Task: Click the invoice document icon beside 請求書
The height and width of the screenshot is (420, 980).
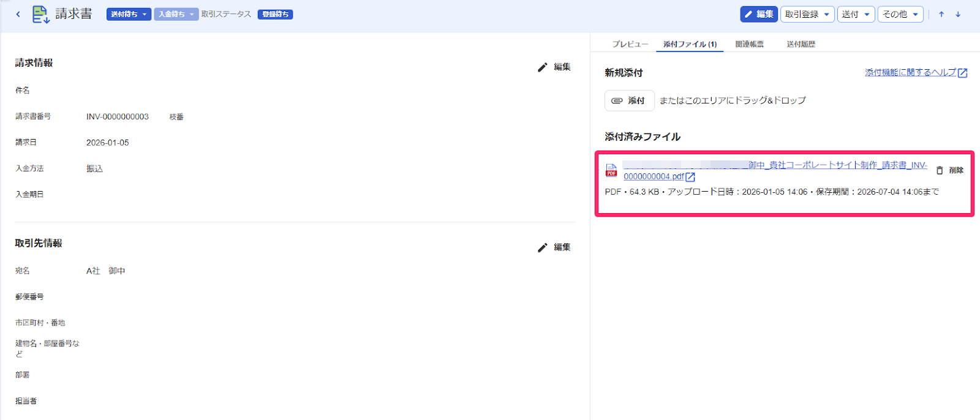Action: (x=40, y=14)
